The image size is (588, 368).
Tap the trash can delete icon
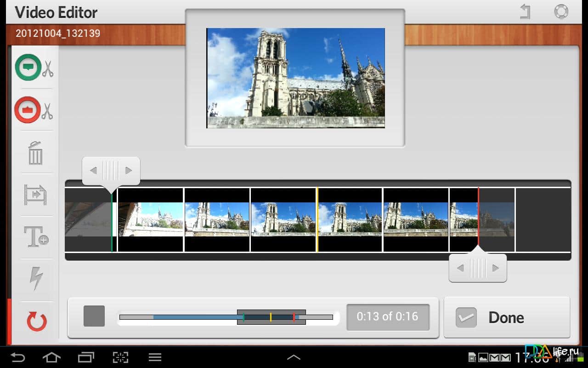point(35,153)
